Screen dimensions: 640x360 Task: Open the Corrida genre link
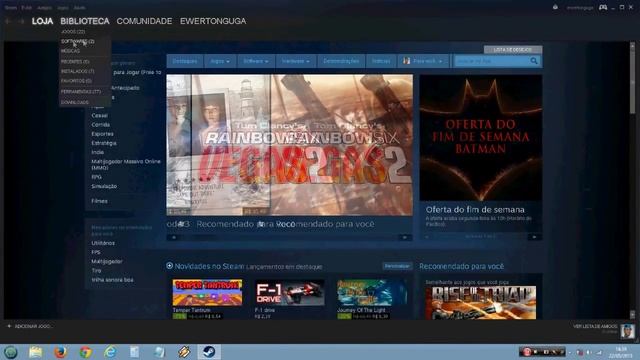[x=100, y=124]
